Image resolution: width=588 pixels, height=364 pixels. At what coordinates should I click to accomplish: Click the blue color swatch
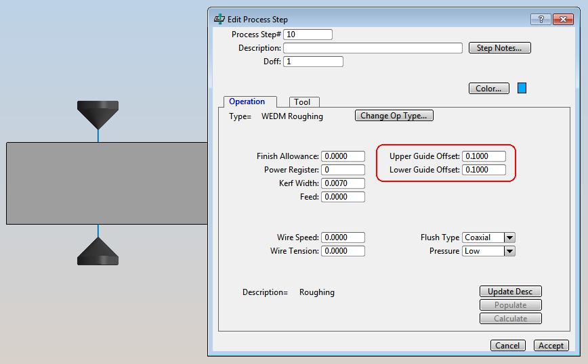(x=522, y=88)
